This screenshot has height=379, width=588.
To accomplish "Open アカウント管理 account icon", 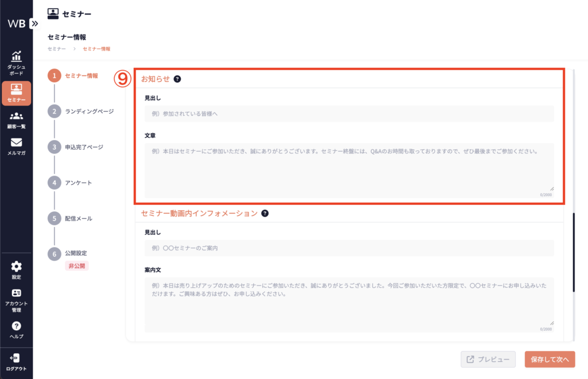I will tap(16, 293).
